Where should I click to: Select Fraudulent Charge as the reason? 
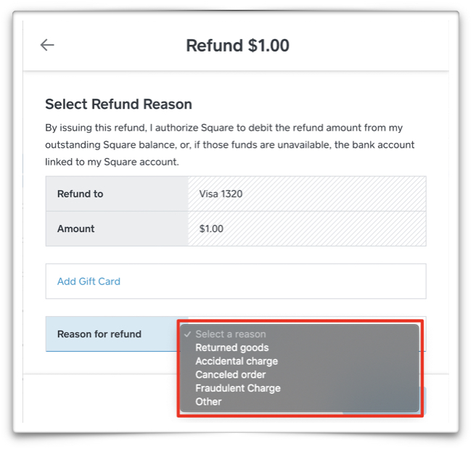point(238,388)
